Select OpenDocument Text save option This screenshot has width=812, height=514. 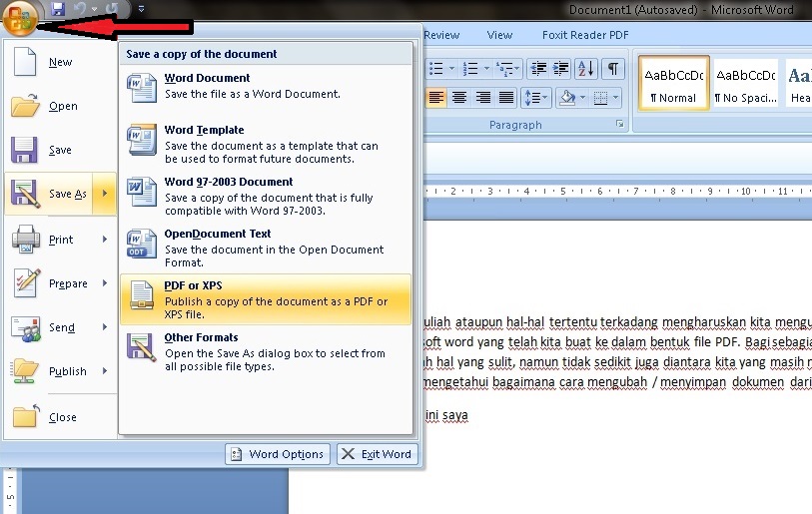266,248
